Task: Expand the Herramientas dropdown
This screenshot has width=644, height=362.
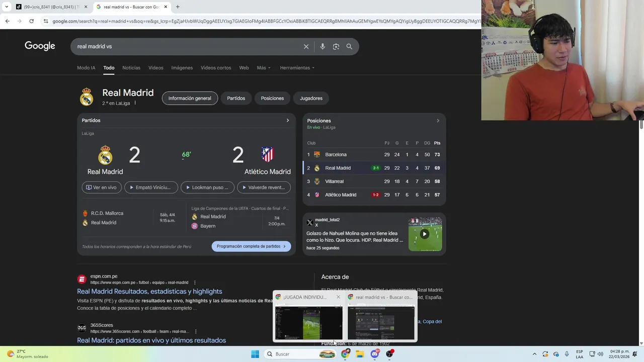Action: (x=297, y=68)
